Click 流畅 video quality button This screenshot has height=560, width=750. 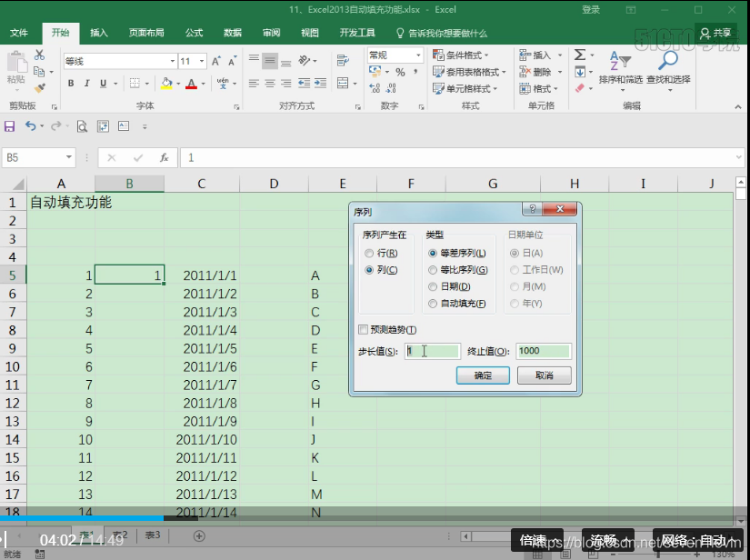pos(608,541)
